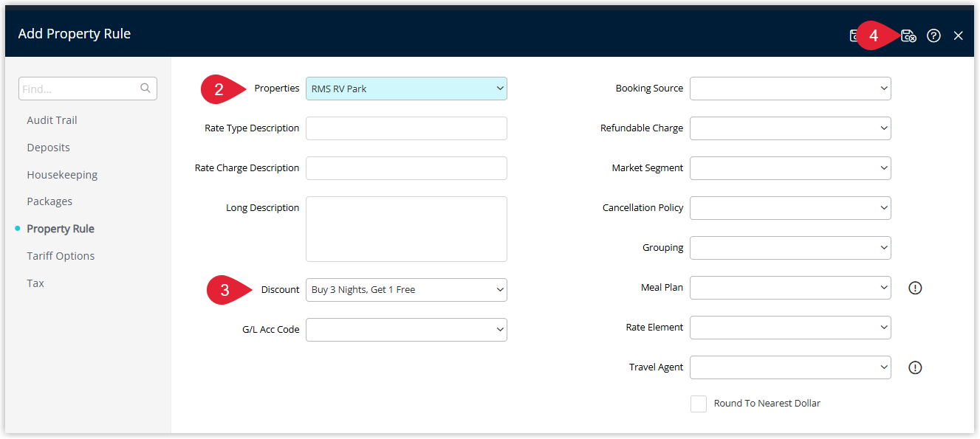This screenshot has width=980, height=439.
Task: Select Housekeeping in the sidebar
Action: 62,175
